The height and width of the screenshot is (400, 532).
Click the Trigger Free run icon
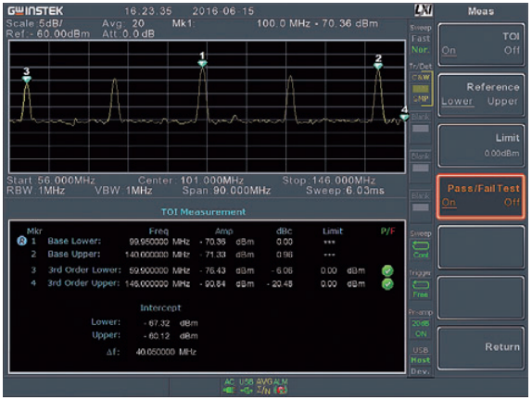[421, 285]
